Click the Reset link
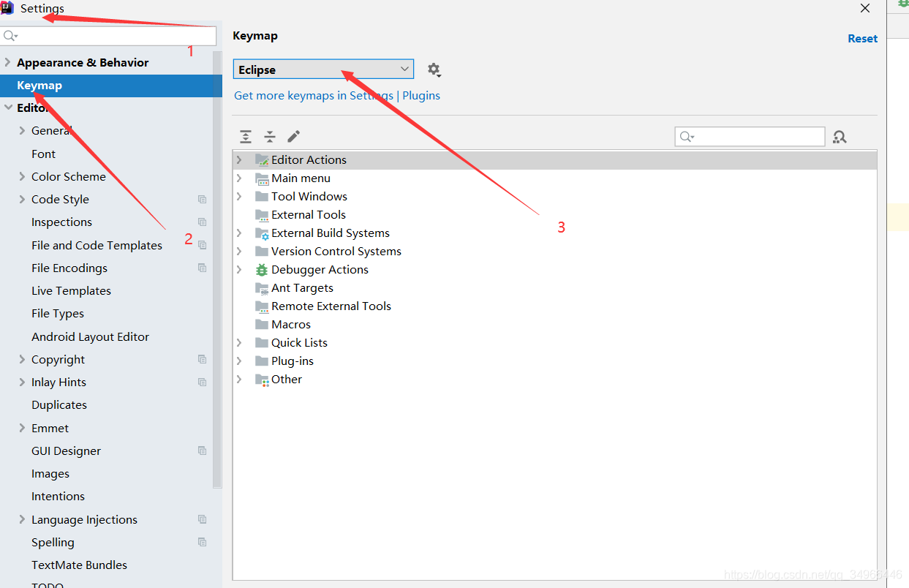 click(862, 39)
